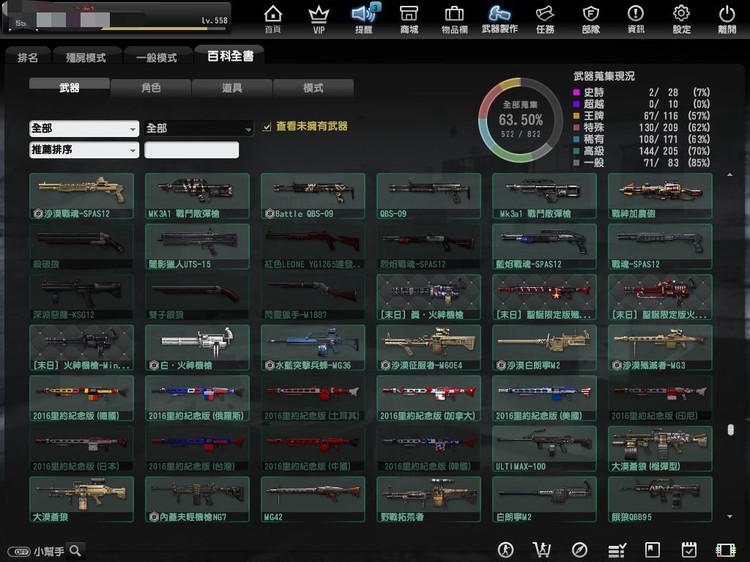Open the 首頁 home icon
This screenshot has width=750, height=562.
[273, 19]
